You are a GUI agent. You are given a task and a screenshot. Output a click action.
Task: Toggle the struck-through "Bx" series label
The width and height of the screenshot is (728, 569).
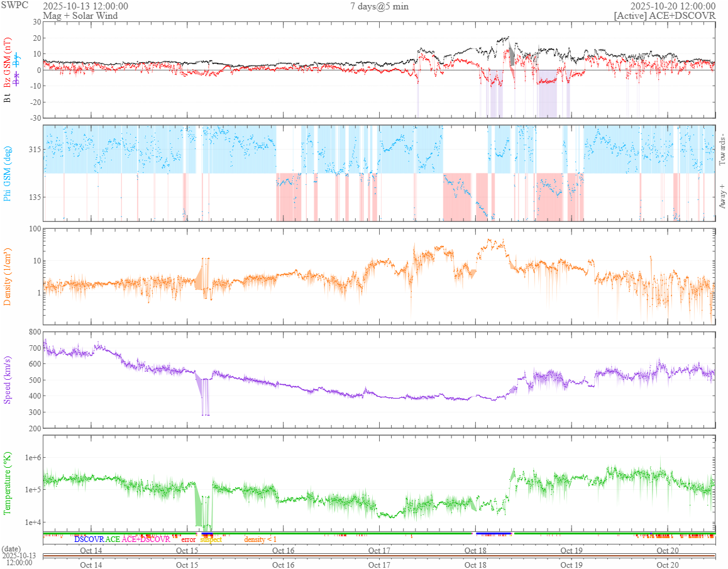pos(17,79)
